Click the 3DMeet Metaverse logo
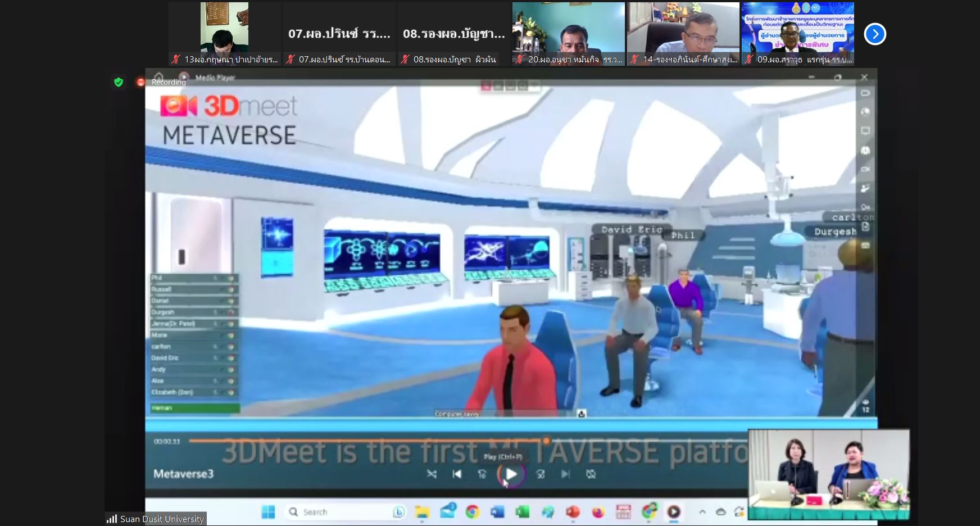 pyautogui.click(x=229, y=120)
